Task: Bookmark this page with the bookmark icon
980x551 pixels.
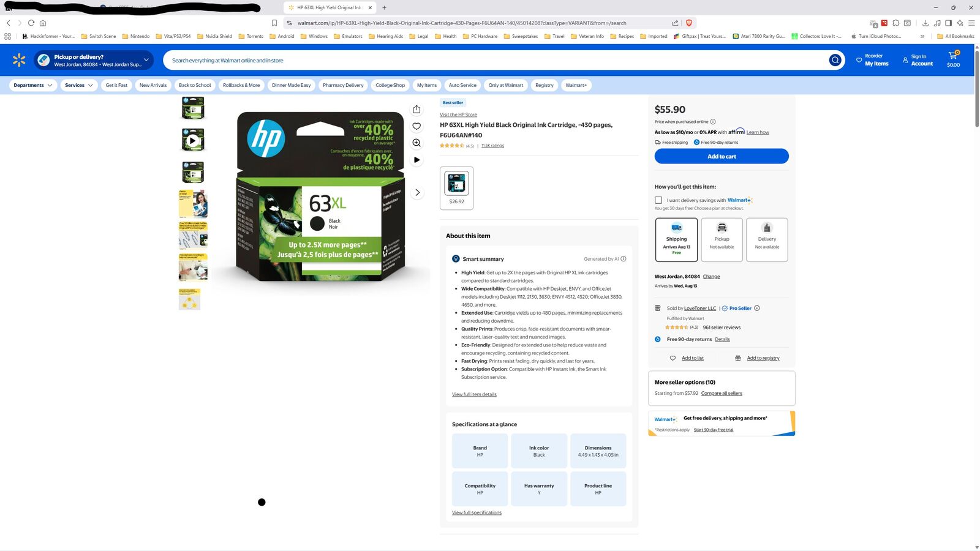Action: [274, 23]
